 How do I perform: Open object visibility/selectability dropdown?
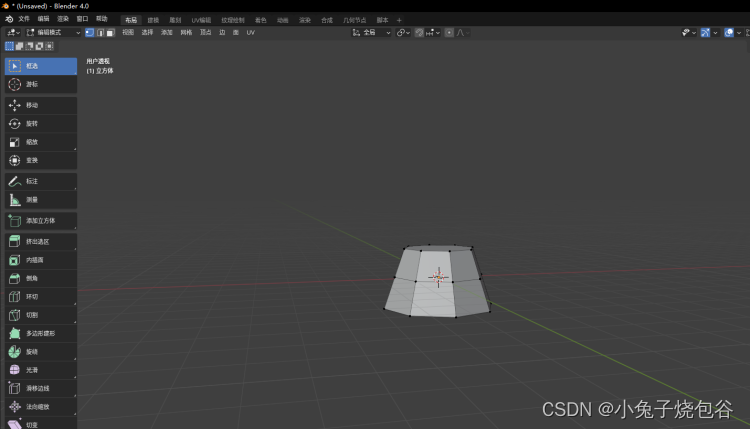688,33
